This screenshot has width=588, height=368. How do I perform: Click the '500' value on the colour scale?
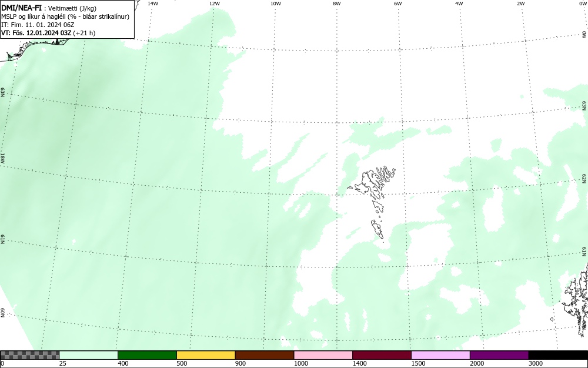182,363
